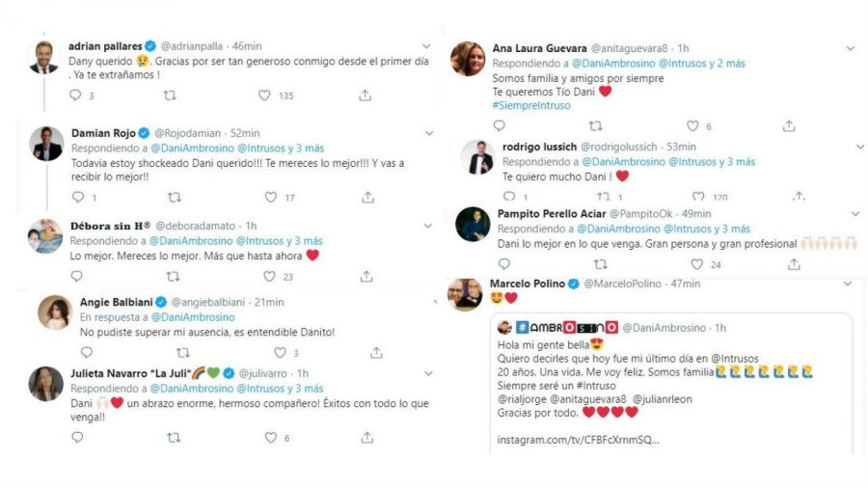Screen dimensions: 868x487
Task: Retweet Damian Rojo's tweet
Action: pos(174,197)
